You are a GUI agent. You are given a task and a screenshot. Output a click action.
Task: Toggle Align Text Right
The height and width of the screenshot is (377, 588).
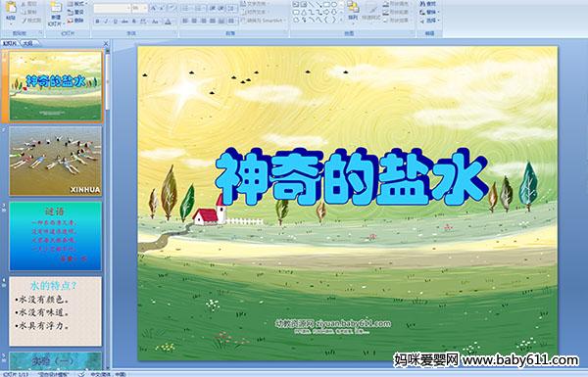coord(204,21)
